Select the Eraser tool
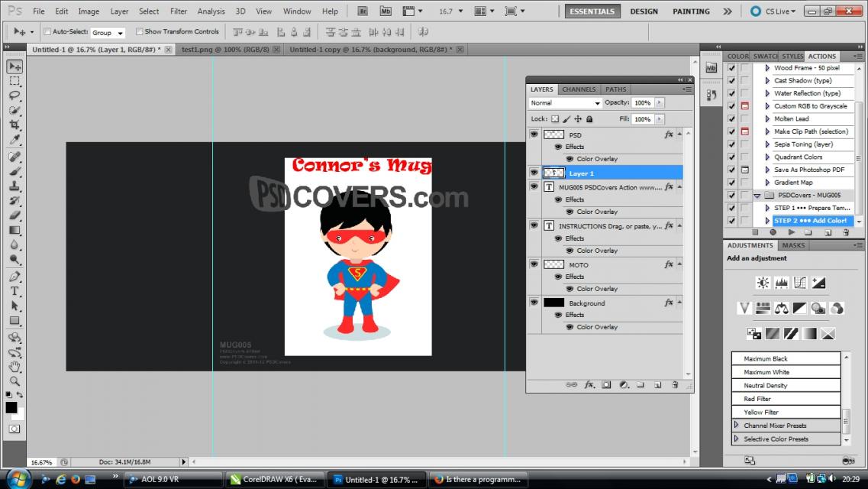This screenshot has height=489, width=868. click(15, 215)
